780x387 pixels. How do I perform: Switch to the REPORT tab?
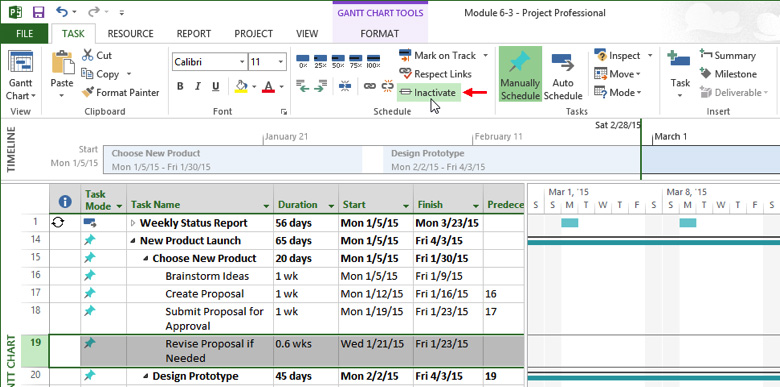click(x=194, y=34)
